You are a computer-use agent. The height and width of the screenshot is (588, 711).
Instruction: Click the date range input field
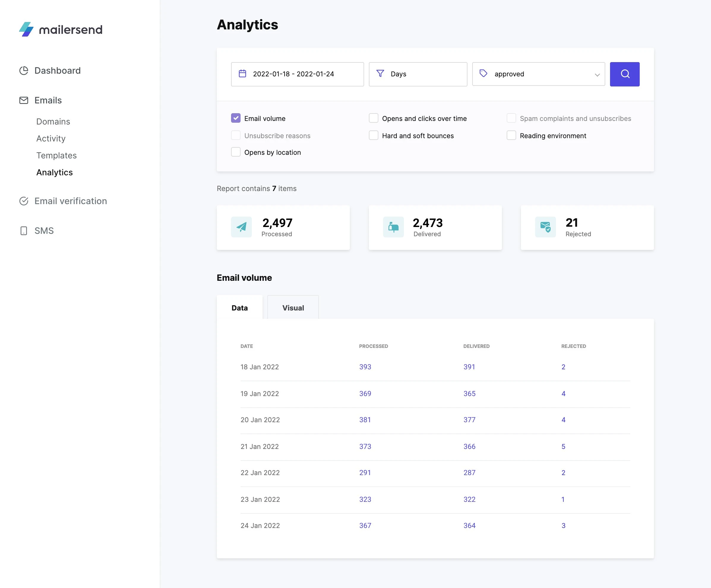[297, 74]
